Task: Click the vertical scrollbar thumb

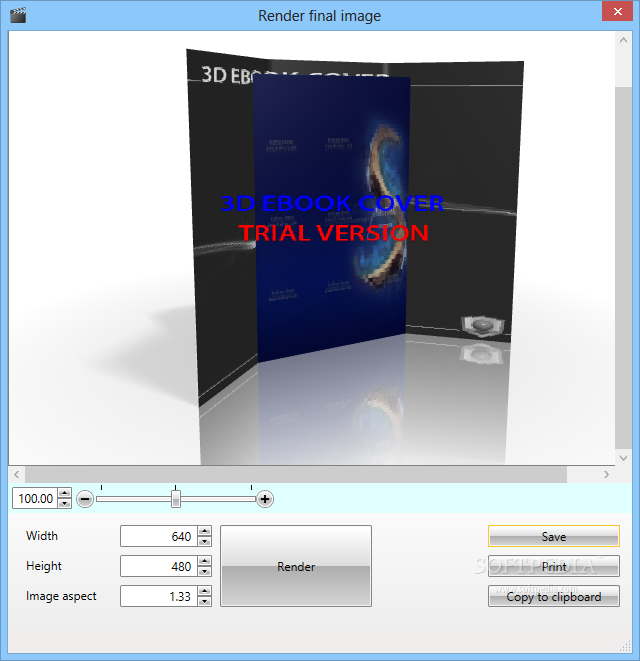Action: [x=623, y=268]
